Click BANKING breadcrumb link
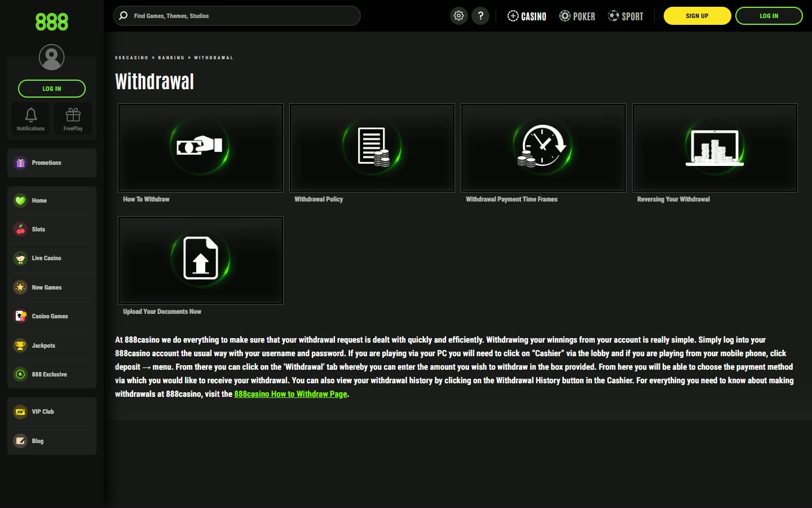This screenshot has width=812, height=508. point(171,58)
